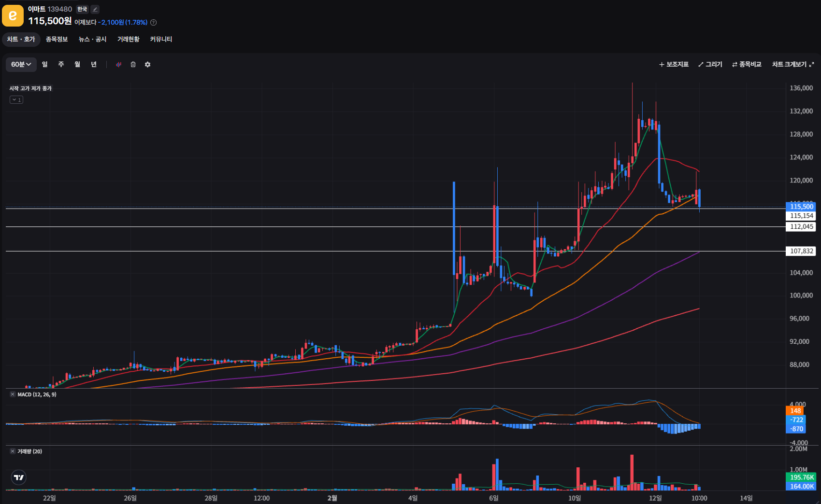
Task: Open the help icon next to price change
Action: (x=153, y=22)
